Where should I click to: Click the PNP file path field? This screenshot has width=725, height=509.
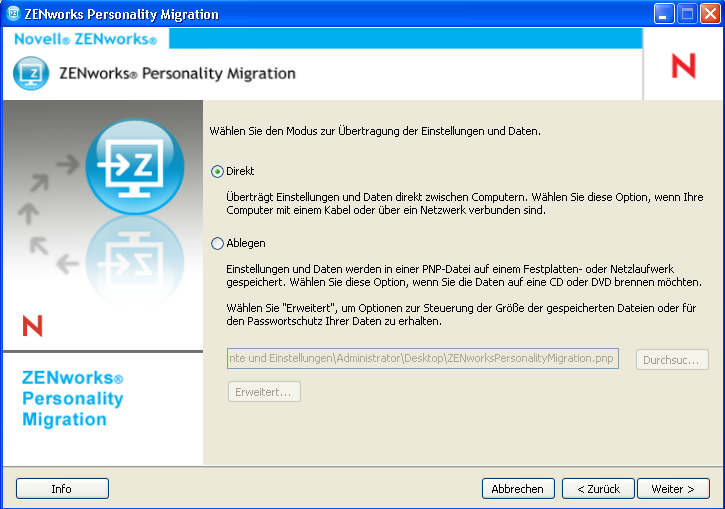[423, 358]
